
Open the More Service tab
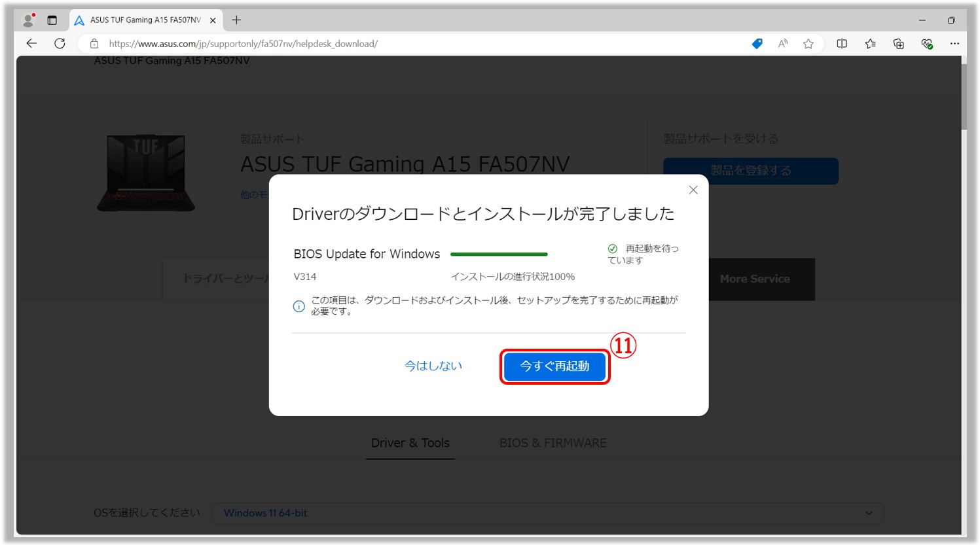coord(755,279)
